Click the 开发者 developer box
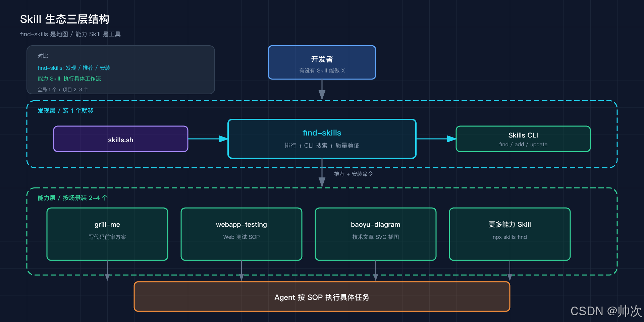 (x=322, y=62)
